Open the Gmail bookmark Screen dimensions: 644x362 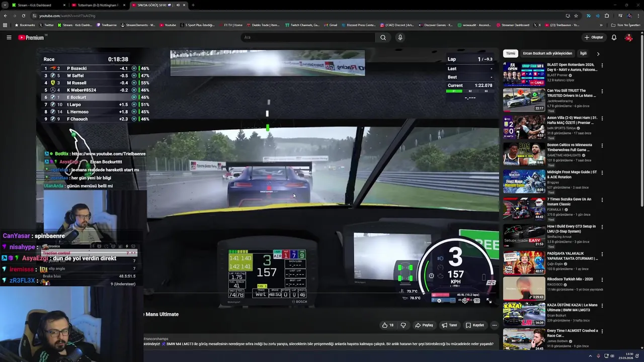(330, 25)
